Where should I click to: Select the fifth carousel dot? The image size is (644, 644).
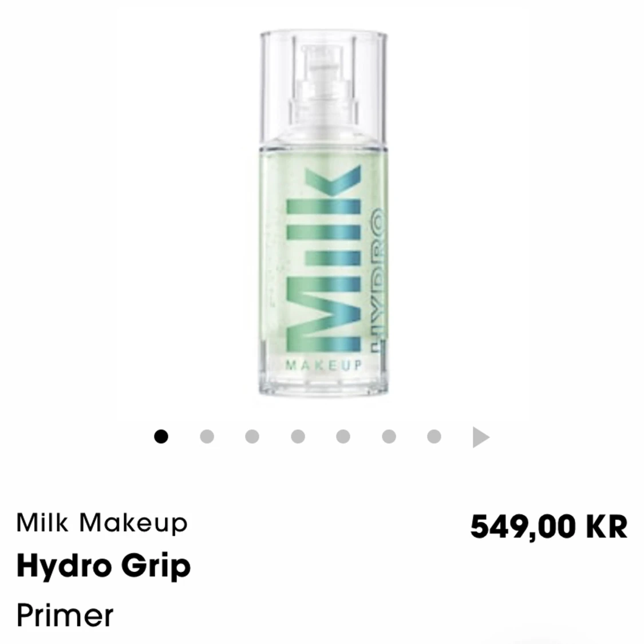click(343, 436)
